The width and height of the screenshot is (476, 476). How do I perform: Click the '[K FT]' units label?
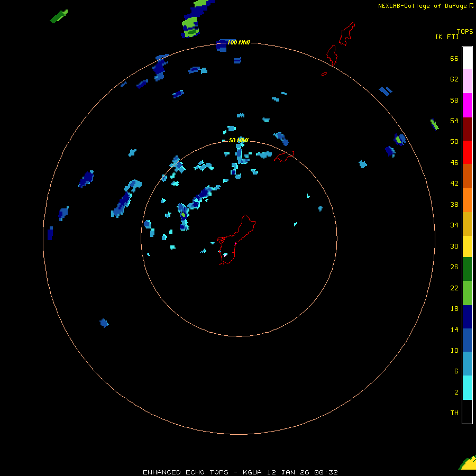point(447,36)
